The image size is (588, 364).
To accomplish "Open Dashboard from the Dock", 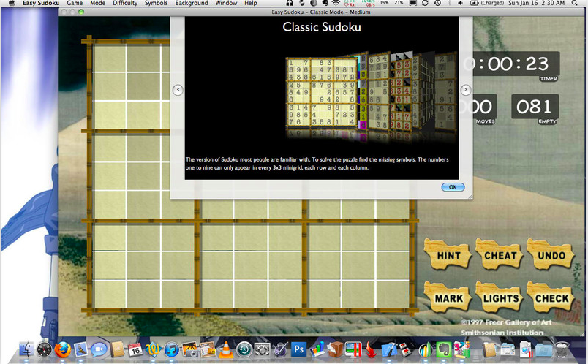I will coord(45,349).
